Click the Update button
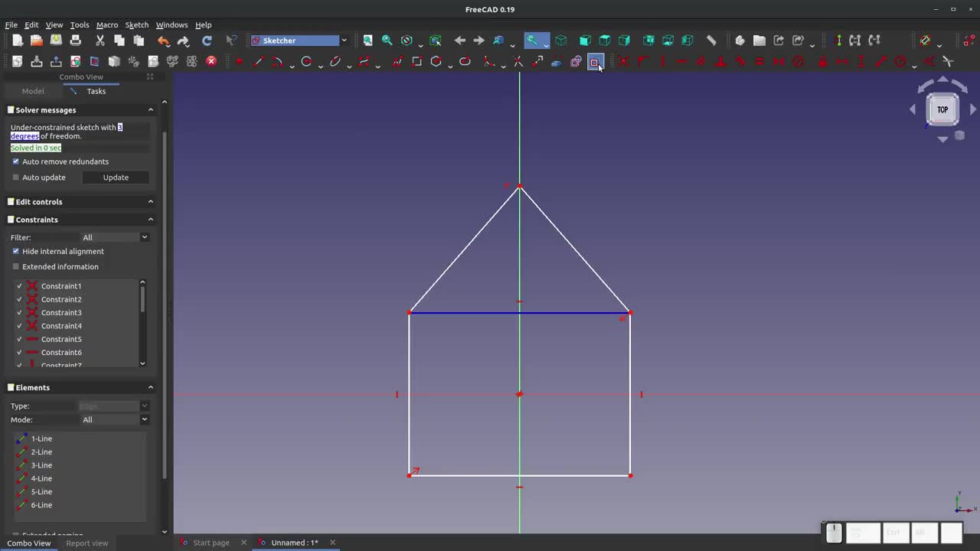The height and width of the screenshot is (551, 980). [x=116, y=178]
